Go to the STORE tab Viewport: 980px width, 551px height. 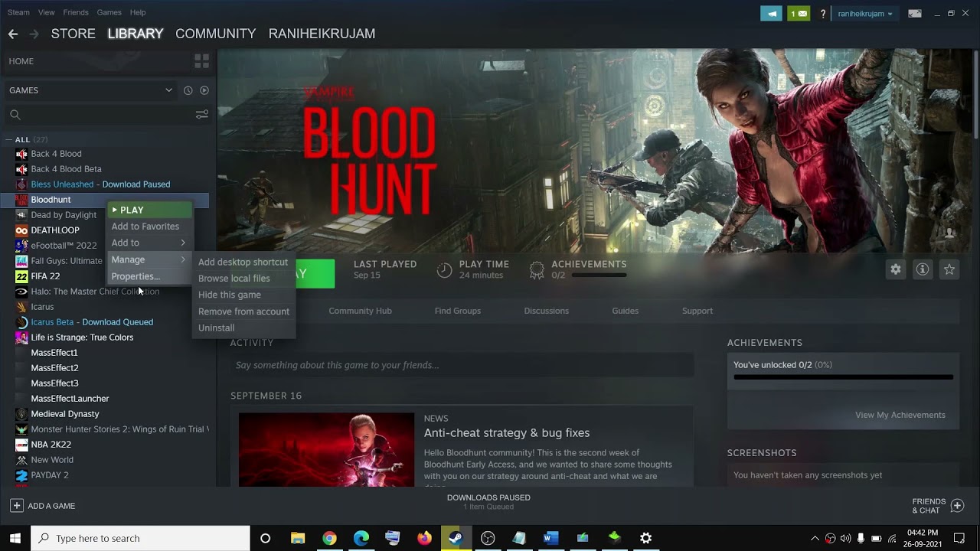73,34
